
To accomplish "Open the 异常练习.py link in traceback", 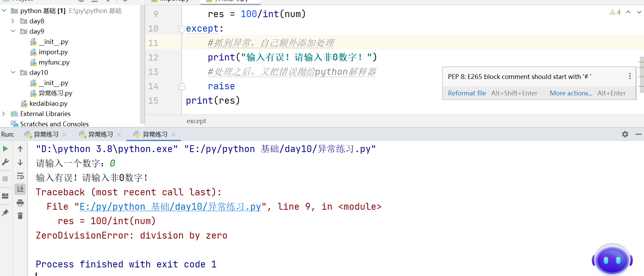I will tap(170, 207).
